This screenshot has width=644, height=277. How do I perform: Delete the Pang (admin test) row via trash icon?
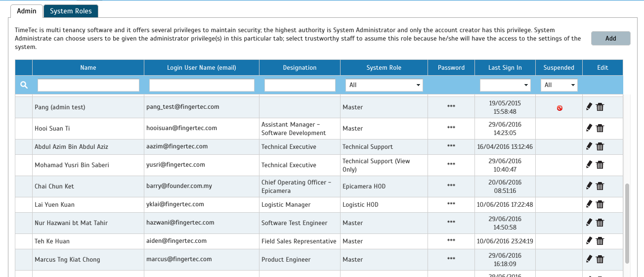click(600, 107)
